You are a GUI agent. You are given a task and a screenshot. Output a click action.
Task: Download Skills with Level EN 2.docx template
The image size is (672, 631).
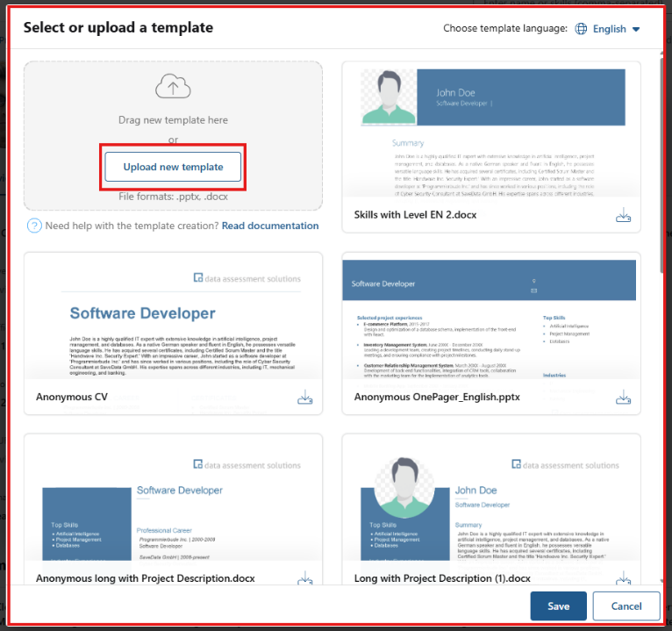tap(623, 215)
